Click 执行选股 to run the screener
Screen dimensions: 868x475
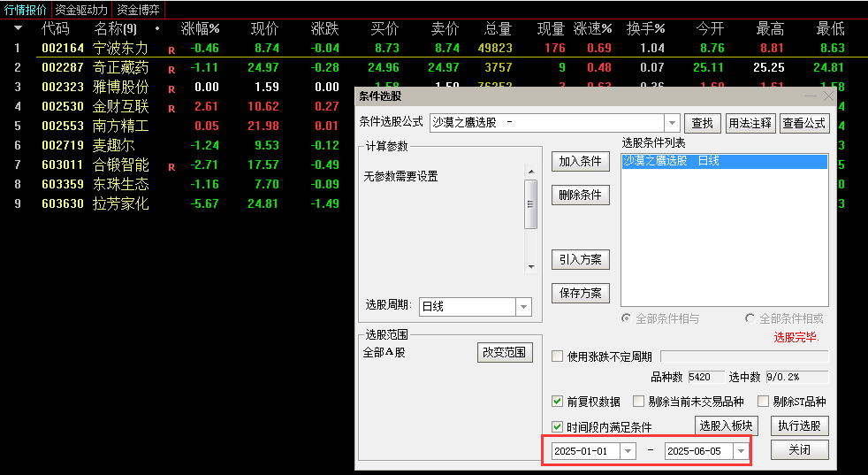click(x=799, y=425)
